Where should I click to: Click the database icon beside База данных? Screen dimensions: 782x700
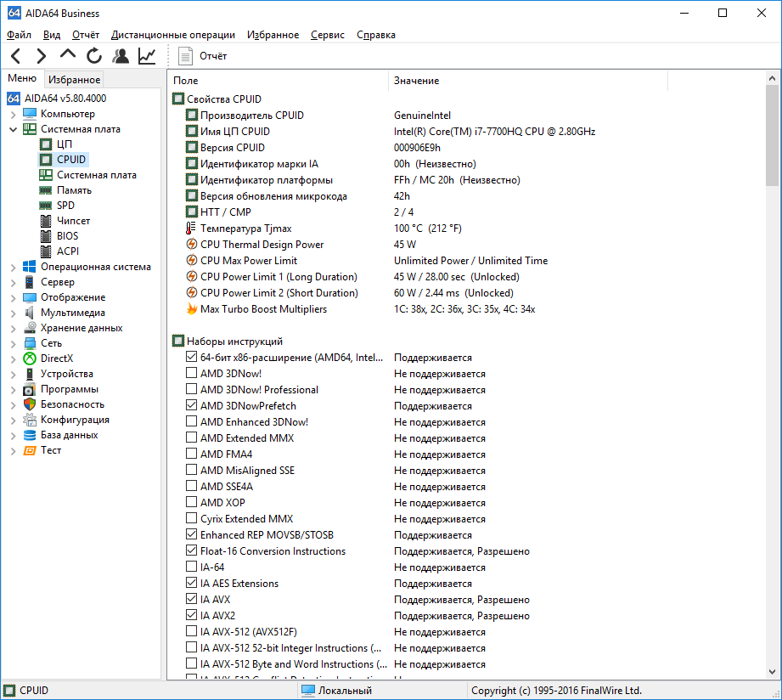(30, 435)
